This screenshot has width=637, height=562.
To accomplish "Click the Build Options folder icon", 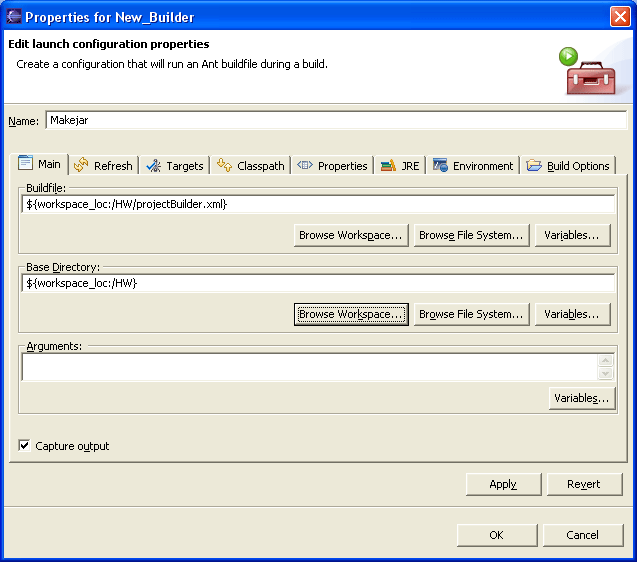I will pos(534,165).
